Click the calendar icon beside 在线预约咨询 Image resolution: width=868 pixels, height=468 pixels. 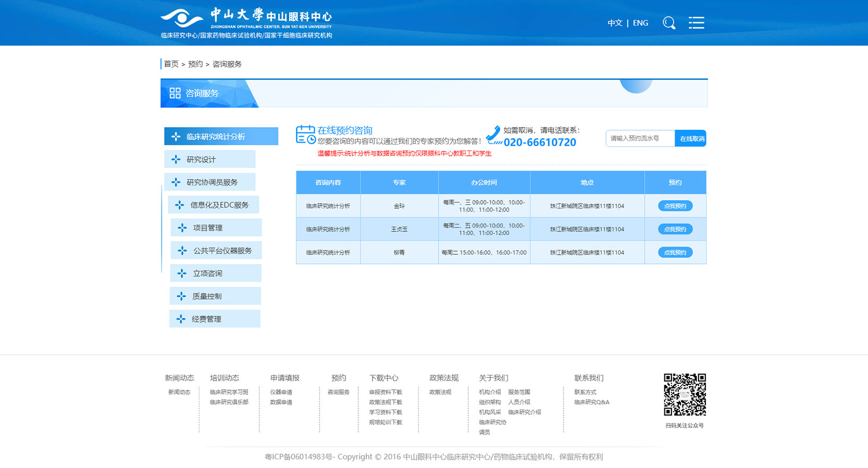click(x=305, y=135)
